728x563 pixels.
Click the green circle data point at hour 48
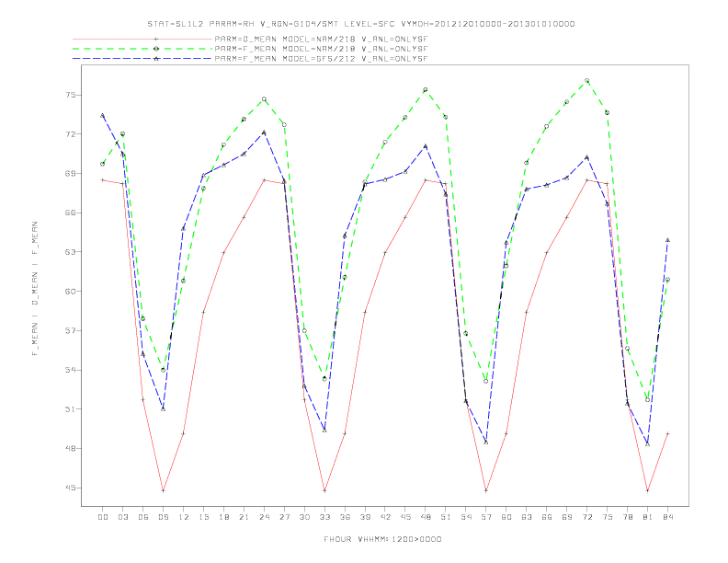click(x=426, y=89)
